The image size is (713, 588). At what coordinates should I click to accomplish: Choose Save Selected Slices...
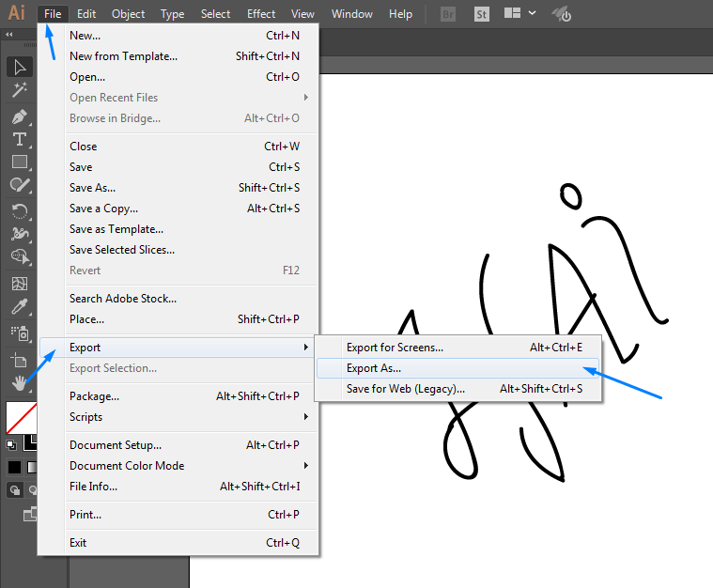point(178,250)
